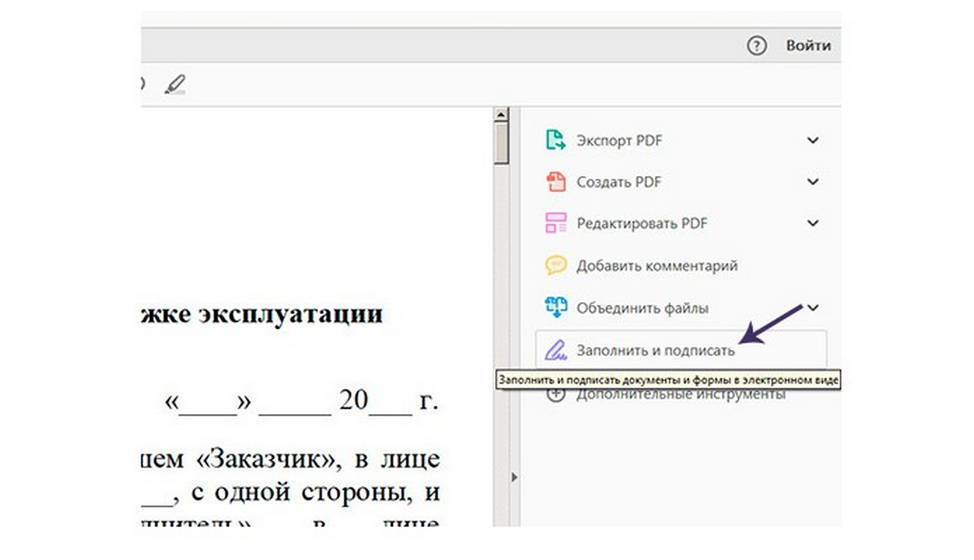This screenshot has width=974, height=560.
Task: Collapse the right tools pane arrow
Action: [513, 478]
